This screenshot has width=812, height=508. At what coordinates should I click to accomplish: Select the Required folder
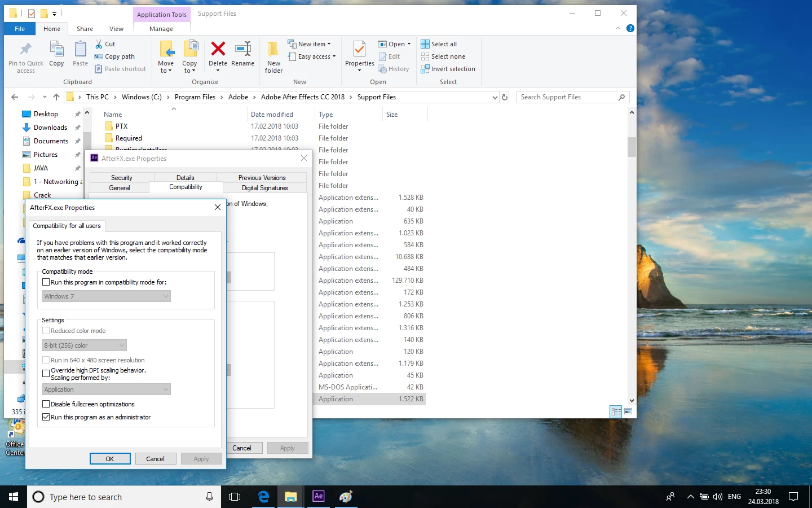(129, 138)
